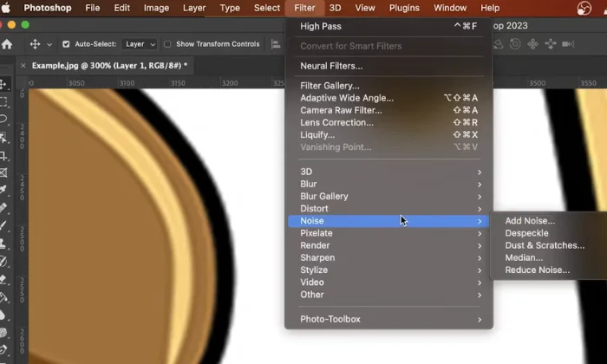
Task: Open the Plugins menu
Action: pyautogui.click(x=404, y=8)
